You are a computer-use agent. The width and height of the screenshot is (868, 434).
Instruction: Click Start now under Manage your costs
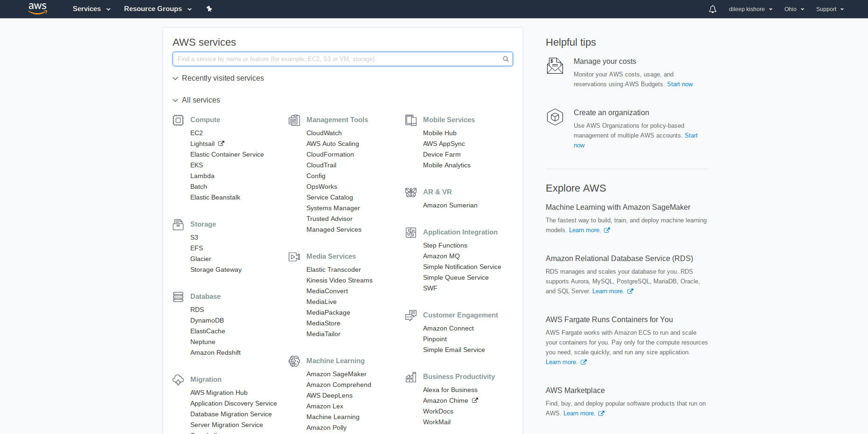680,84
